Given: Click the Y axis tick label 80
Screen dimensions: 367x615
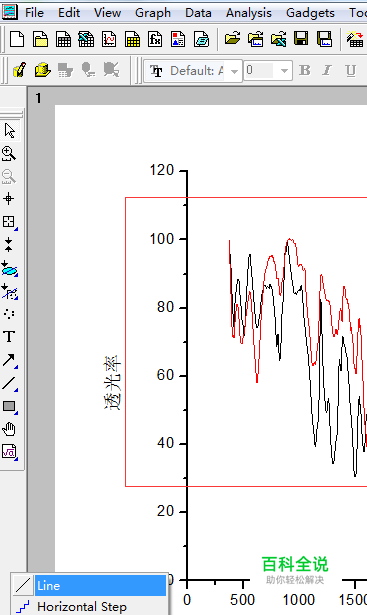Looking at the screenshot, I should (x=165, y=307).
